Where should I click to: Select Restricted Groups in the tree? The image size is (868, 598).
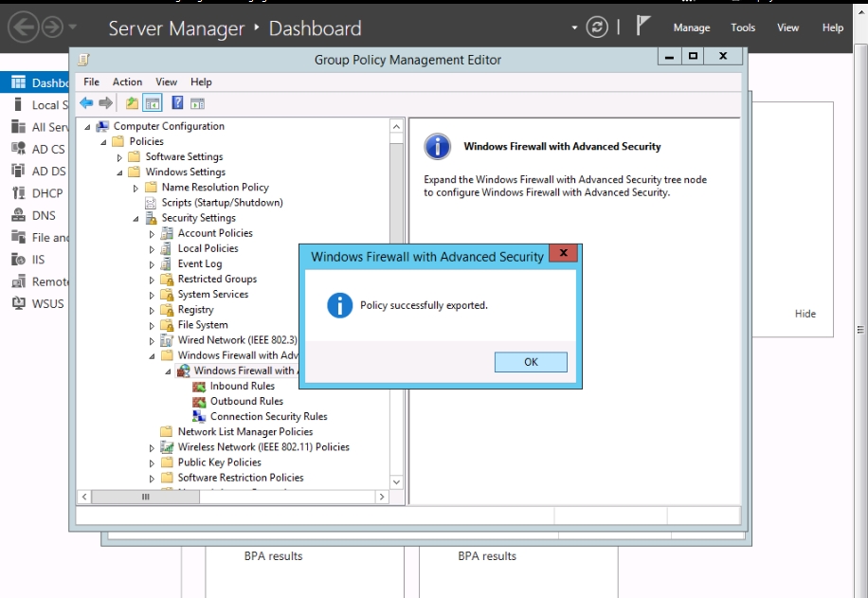tap(217, 279)
